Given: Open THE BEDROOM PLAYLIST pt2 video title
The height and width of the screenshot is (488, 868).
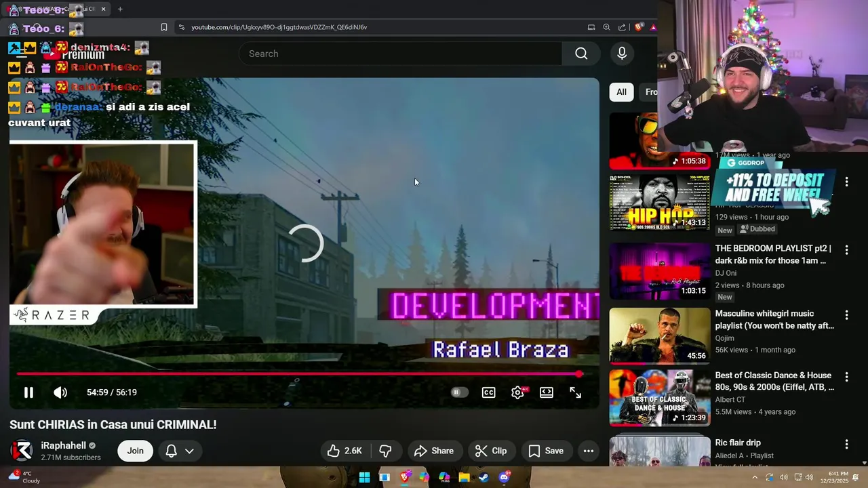Looking at the screenshot, I should tap(773, 254).
